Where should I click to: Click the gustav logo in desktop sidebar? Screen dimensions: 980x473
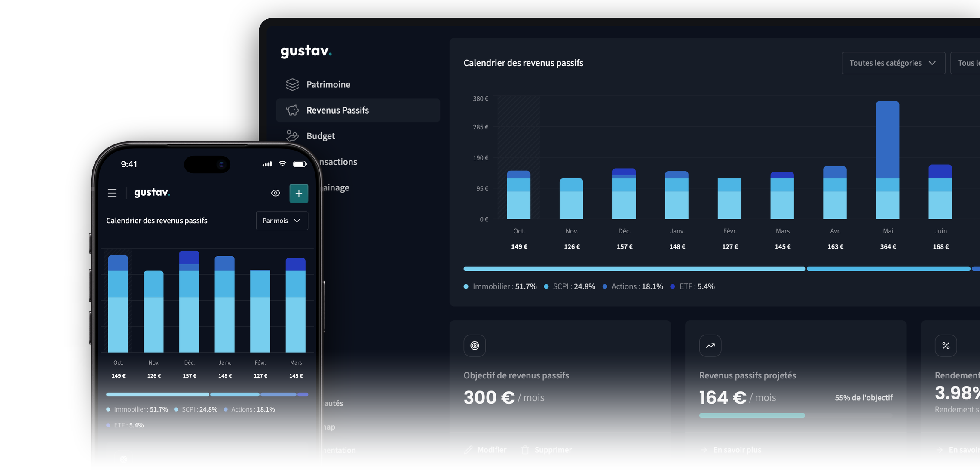306,51
